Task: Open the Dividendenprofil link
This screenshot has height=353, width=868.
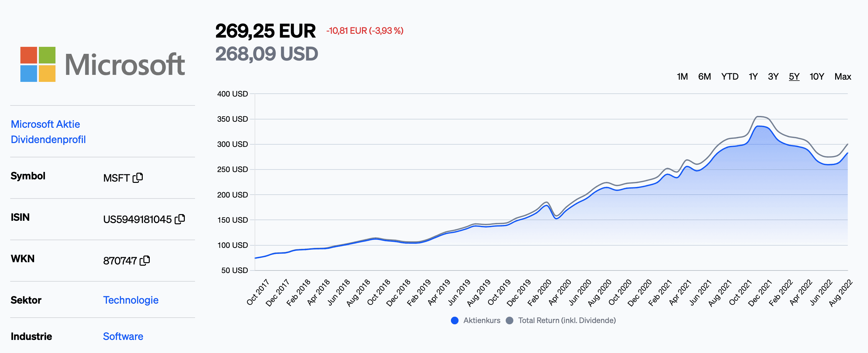Action: 48,140
